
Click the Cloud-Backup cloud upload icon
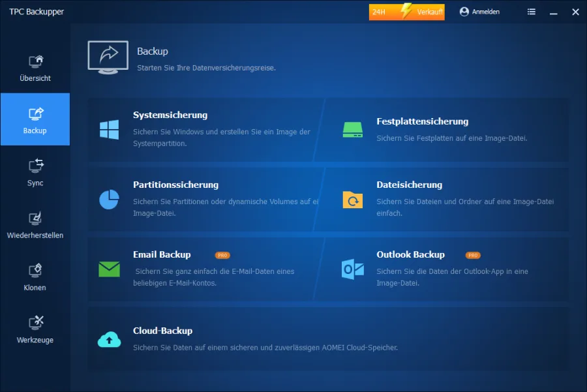[x=110, y=340]
